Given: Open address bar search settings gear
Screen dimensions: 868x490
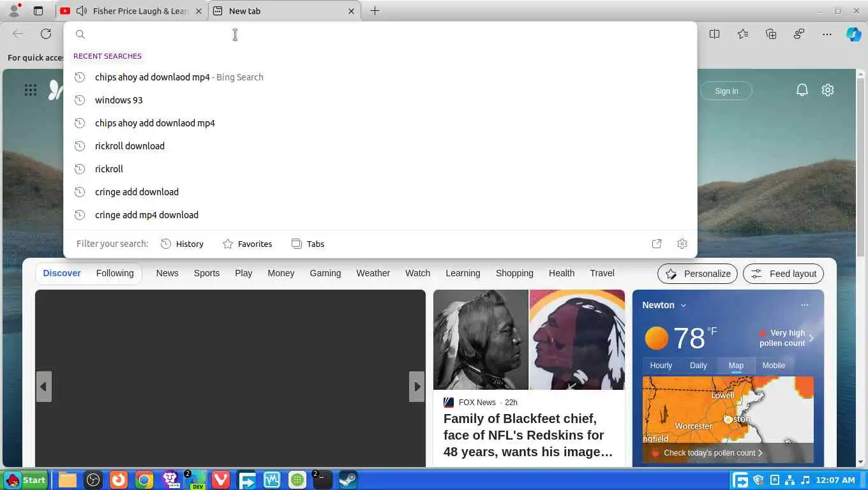Looking at the screenshot, I should pos(682,244).
